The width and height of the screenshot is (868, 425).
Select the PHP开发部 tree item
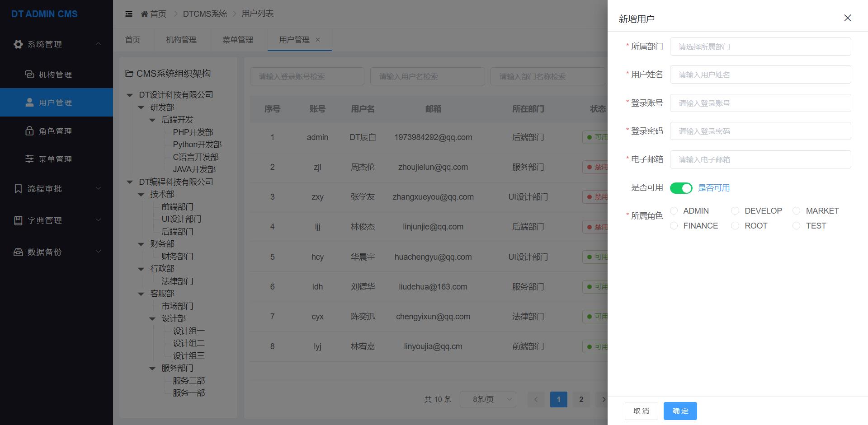click(x=193, y=132)
